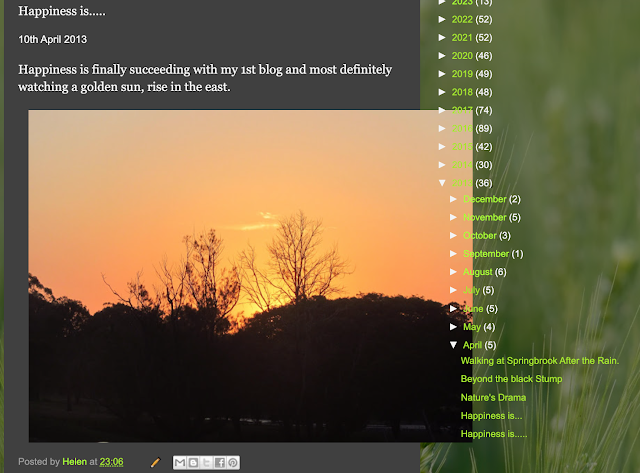The width and height of the screenshot is (640, 473).
Task: Open the September archive link
Action: pos(486,254)
